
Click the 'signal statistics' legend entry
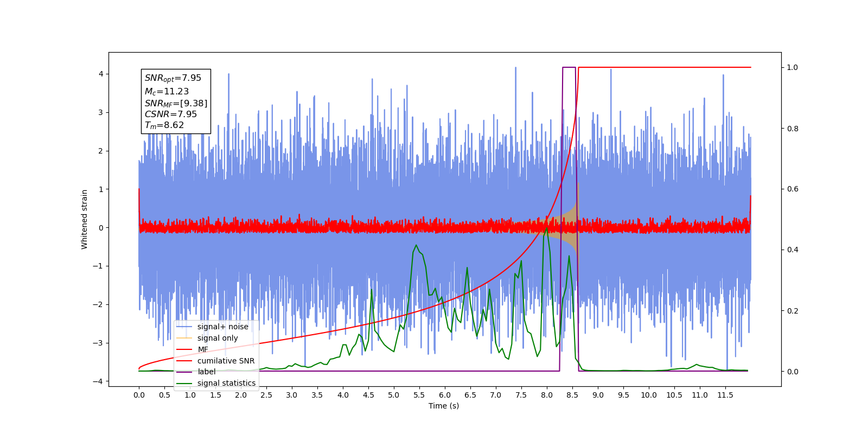click(x=216, y=383)
